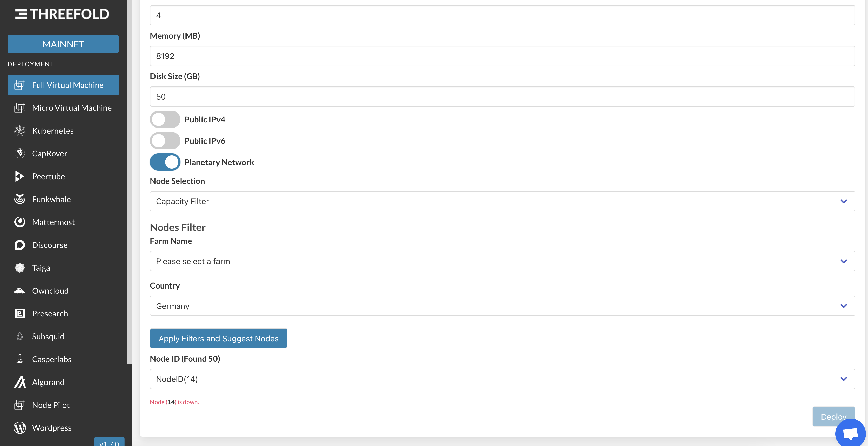The width and height of the screenshot is (868, 446).
Task: Click the Micro Virtual Machine icon
Action: click(x=20, y=108)
